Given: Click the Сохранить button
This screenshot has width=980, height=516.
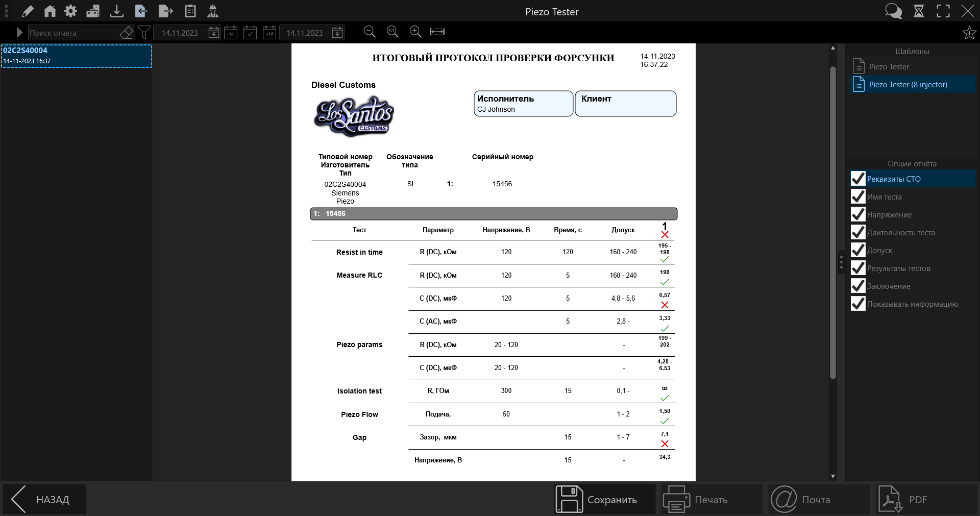Looking at the screenshot, I should 605,500.
